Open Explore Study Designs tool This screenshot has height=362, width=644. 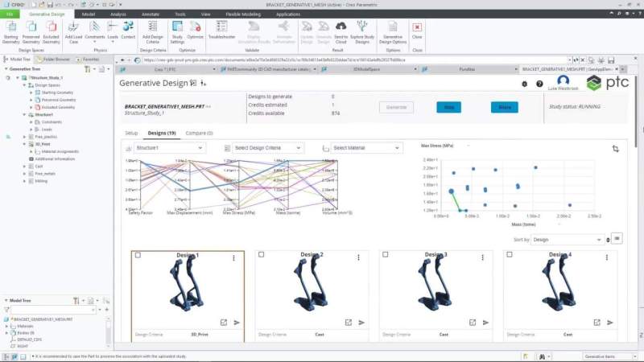click(x=362, y=32)
